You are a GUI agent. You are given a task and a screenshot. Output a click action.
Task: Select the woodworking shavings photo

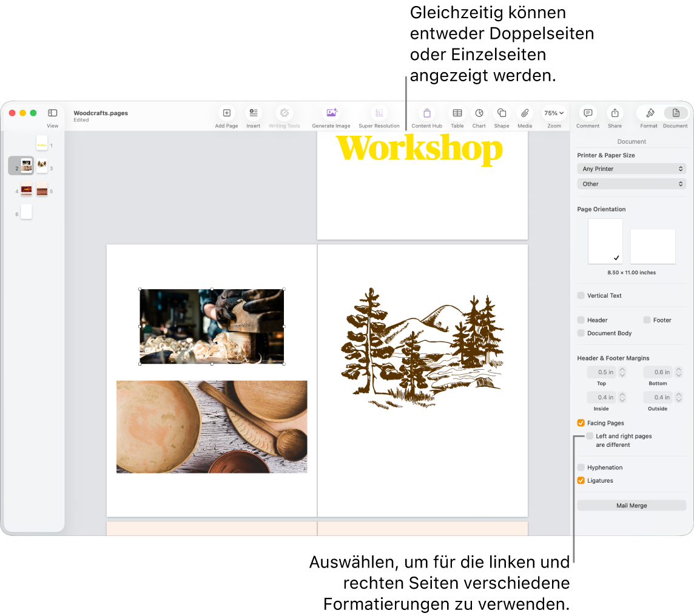tap(212, 327)
